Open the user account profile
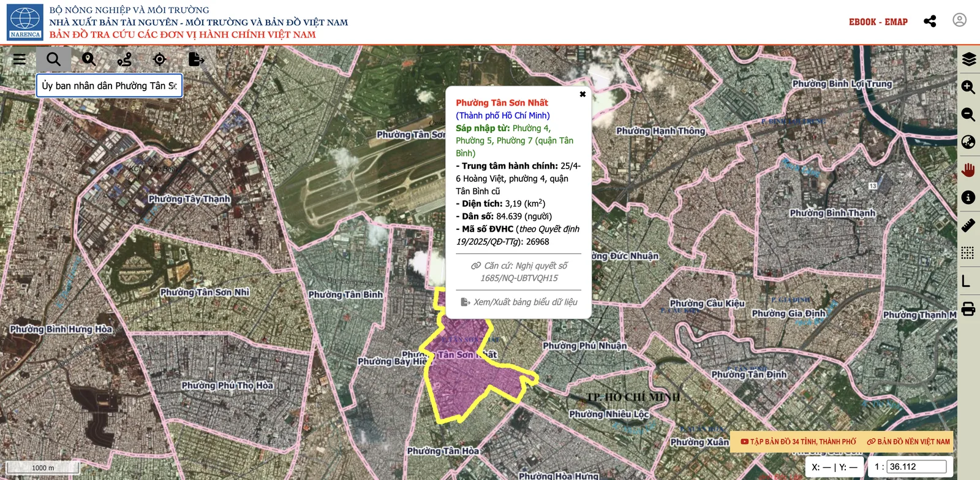This screenshot has height=480, width=980. (x=960, y=20)
